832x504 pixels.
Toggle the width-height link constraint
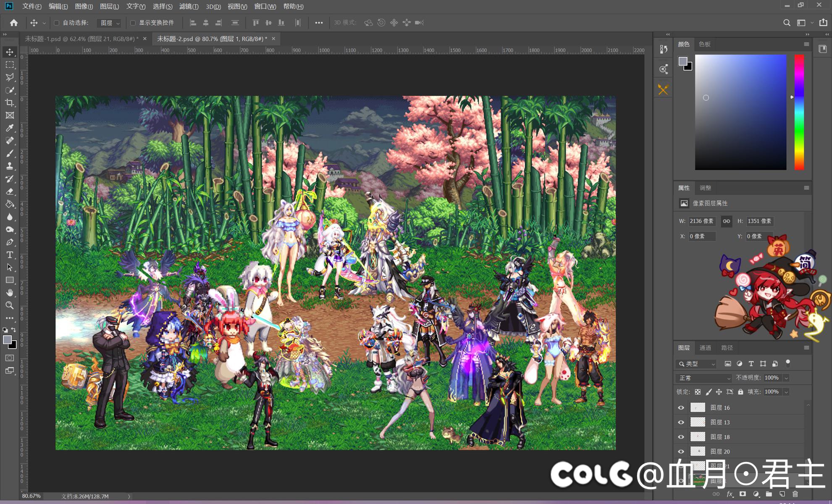click(726, 221)
